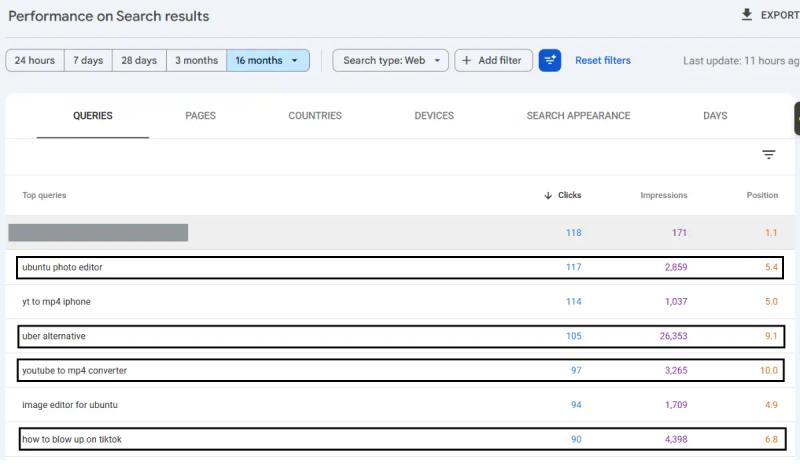This screenshot has width=800, height=464.
Task: Open the 'ubuntu photo editor' query
Action: point(62,267)
